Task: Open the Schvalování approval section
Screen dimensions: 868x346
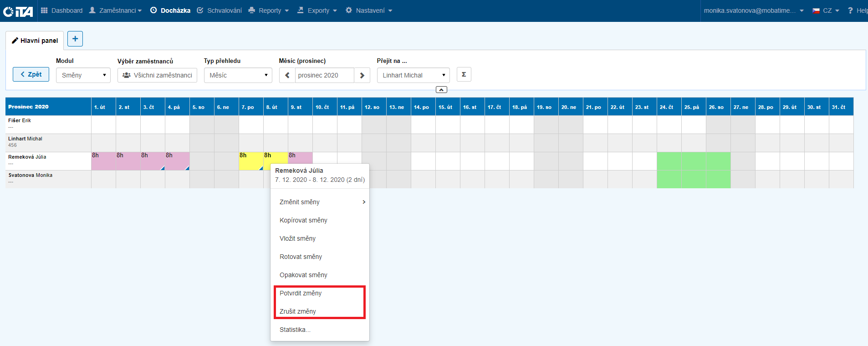Action: (219, 10)
